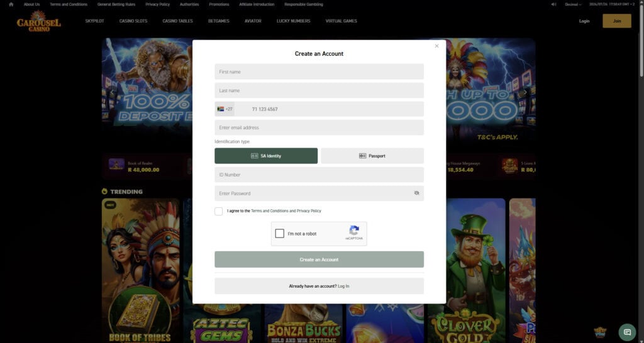
Task: Click the Trending fire icon
Action: 105,192
